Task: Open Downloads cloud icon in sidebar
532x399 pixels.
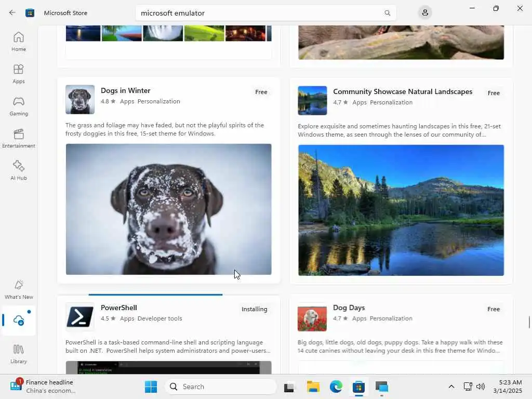Action: coord(19,320)
